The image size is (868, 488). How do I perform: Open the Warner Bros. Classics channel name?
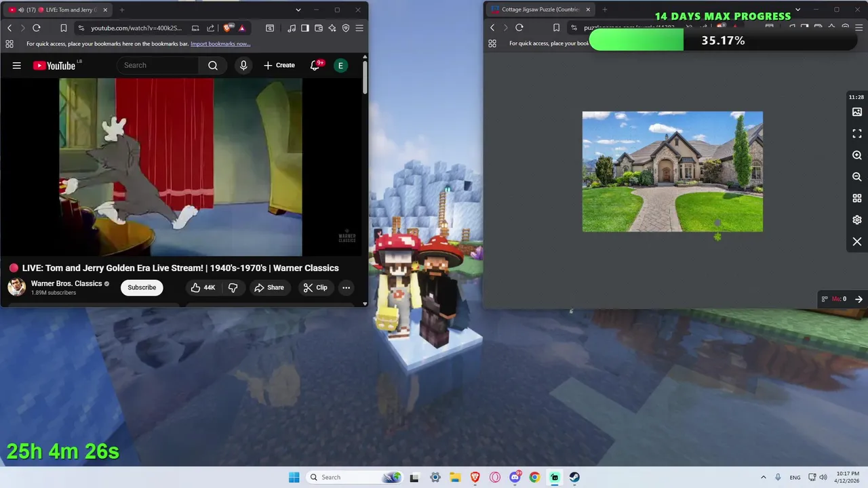point(66,283)
